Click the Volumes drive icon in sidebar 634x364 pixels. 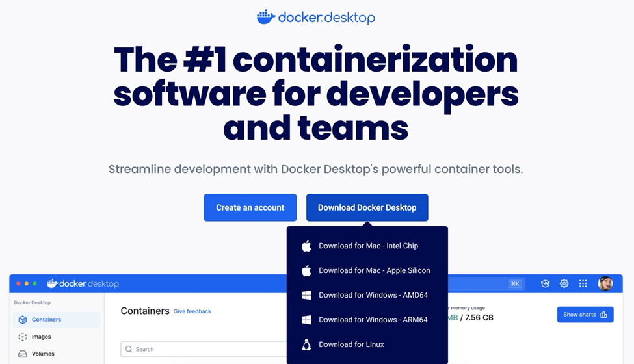[x=23, y=354]
